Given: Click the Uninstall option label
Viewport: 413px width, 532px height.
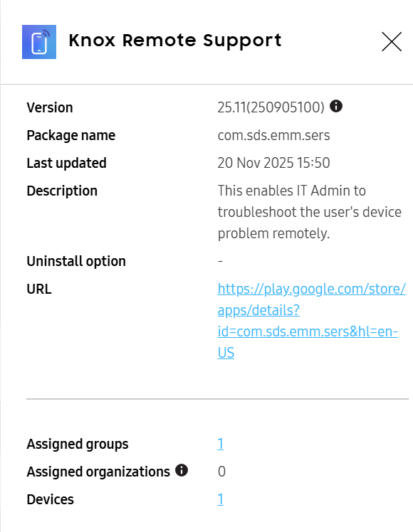Looking at the screenshot, I should coord(76,261).
